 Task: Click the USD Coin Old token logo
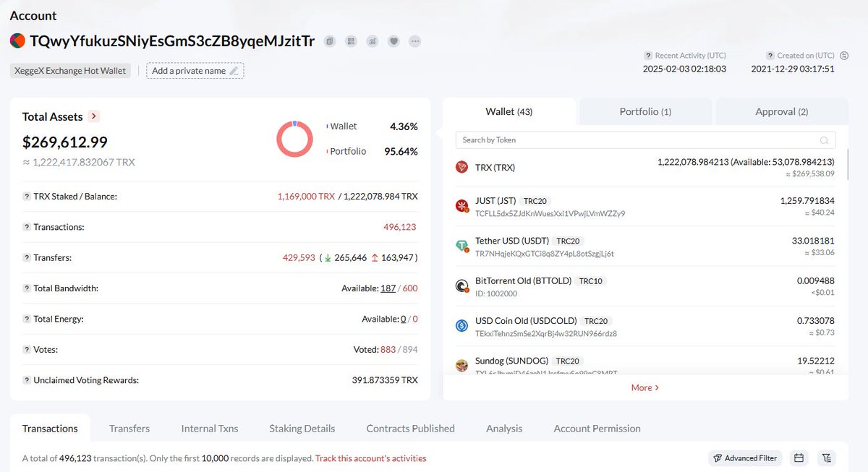coord(462,326)
